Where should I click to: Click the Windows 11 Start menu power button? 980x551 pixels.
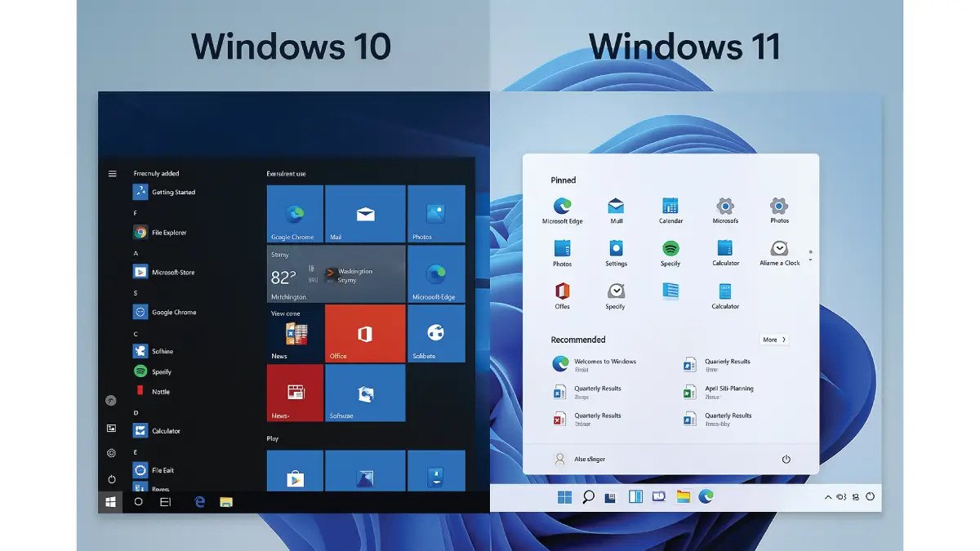click(786, 459)
